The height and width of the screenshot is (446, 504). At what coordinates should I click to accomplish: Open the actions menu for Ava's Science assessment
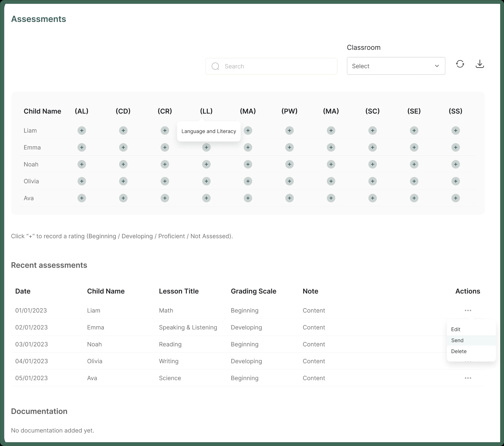coord(468,378)
